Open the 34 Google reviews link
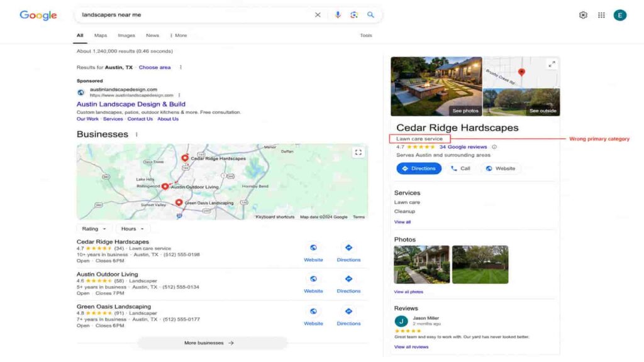Screen dimensions: 644x362 click(463, 147)
